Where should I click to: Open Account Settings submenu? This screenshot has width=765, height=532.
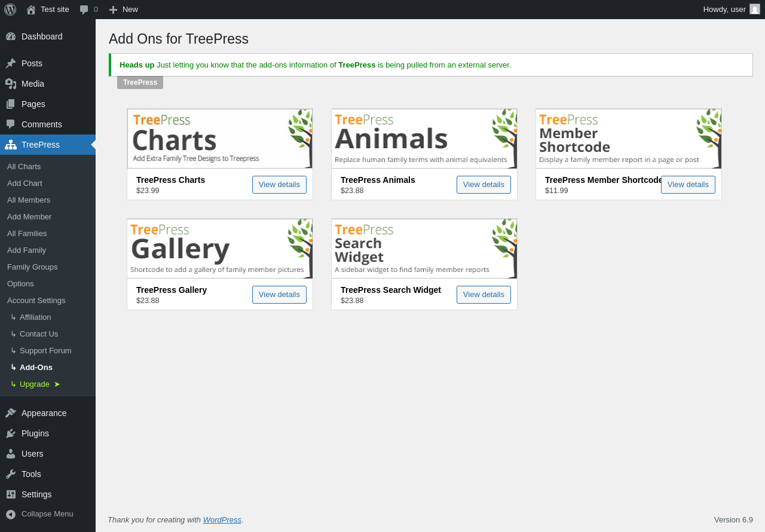[48, 300]
